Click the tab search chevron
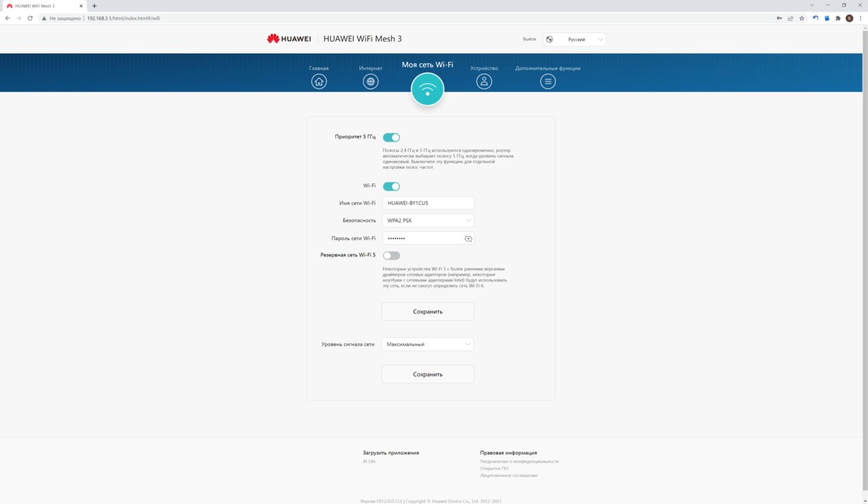The image size is (868, 504). (x=812, y=5)
